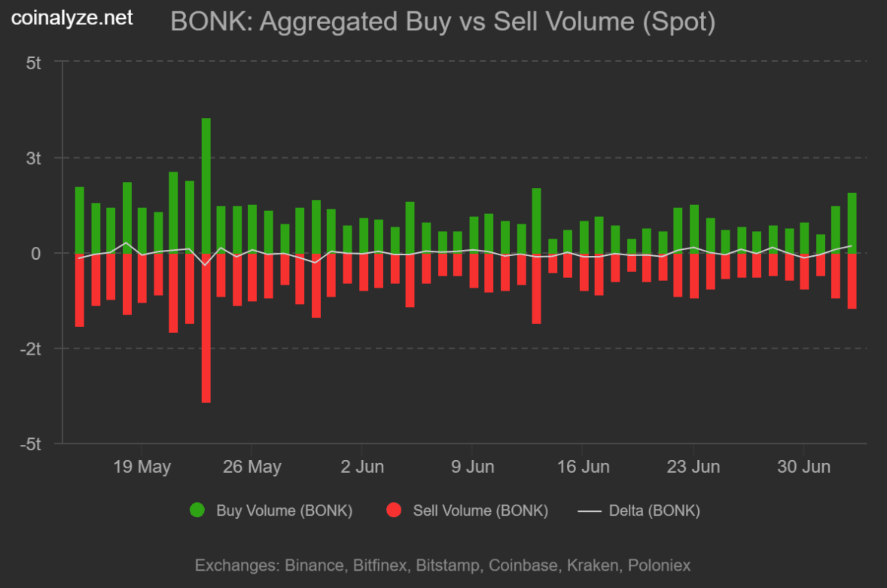Image resolution: width=887 pixels, height=588 pixels.
Task: Select the tallest green buy volume bar
Action: (206, 185)
